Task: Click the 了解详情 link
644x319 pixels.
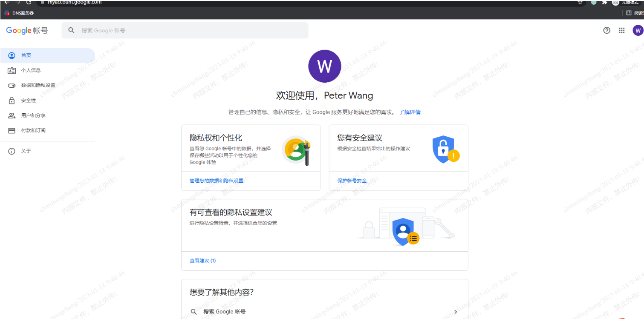Action: point(410,112)
